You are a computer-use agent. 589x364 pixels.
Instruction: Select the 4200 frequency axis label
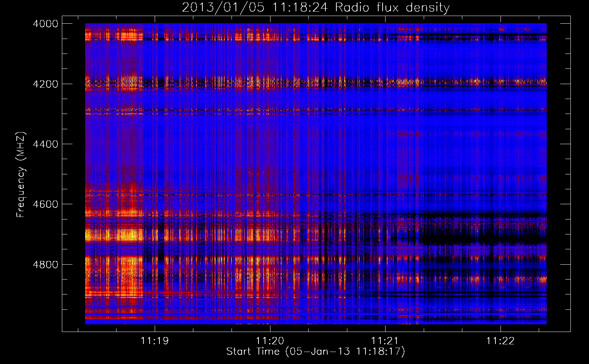click(46, 84)
